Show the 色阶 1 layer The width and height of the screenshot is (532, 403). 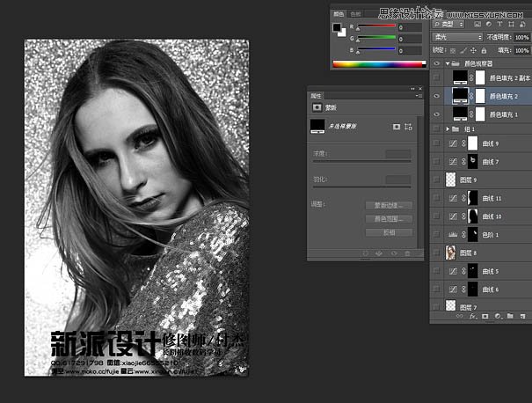pos(437,235)
